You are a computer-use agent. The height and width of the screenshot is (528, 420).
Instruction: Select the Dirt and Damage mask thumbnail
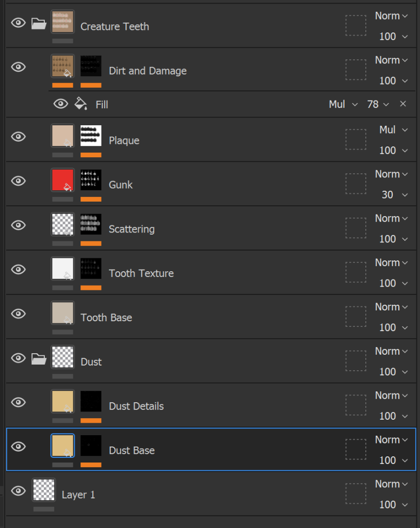91,67
